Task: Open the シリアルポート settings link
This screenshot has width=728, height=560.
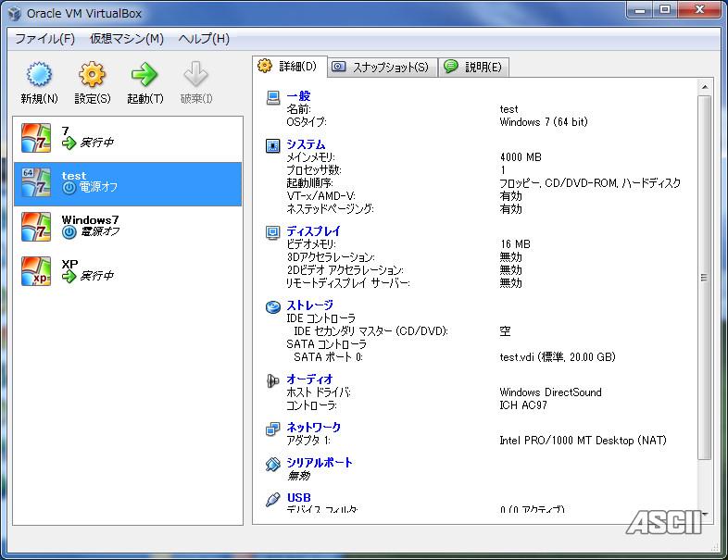Action: click(x=320, y=463)
